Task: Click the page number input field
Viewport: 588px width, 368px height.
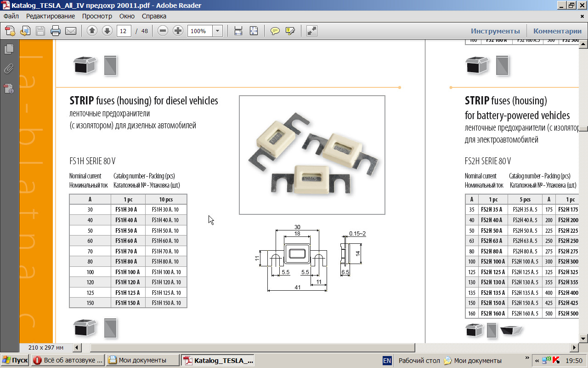Action: (x=124, y=31)
